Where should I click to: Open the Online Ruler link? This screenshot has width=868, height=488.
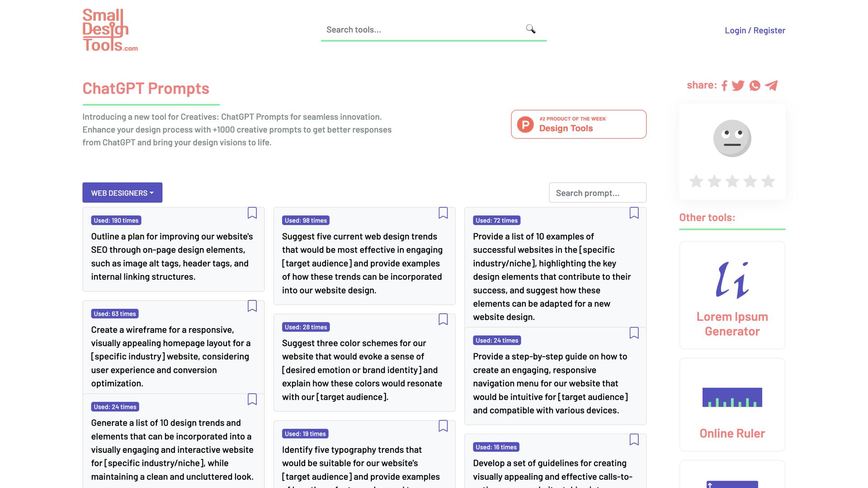(731, 433)
